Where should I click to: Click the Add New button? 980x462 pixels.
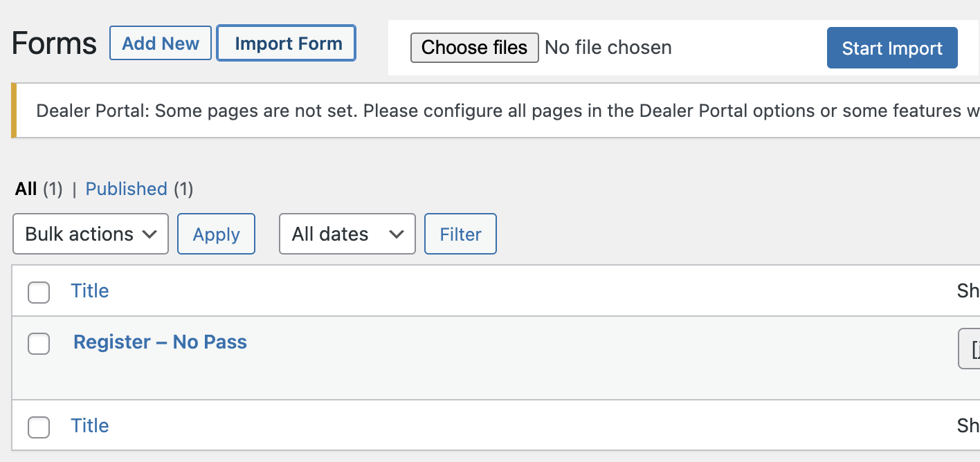pyautogui.click(x=160, y=43)
